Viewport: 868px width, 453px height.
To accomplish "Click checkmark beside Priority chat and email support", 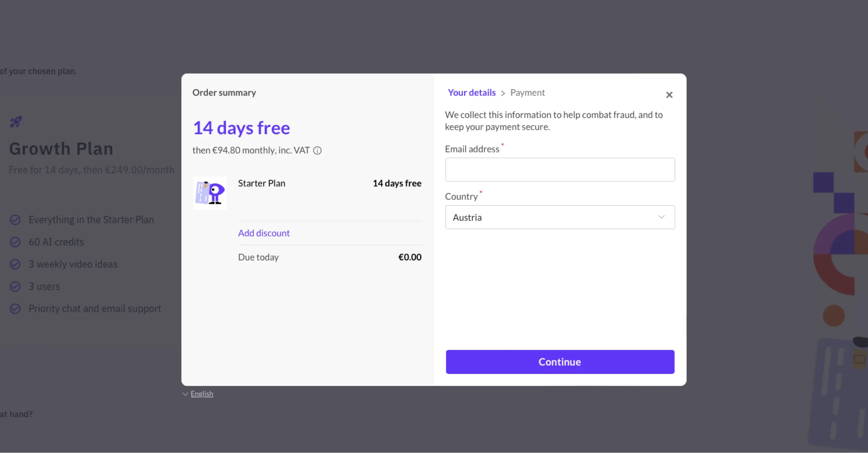I will click(x=15, y=308).
